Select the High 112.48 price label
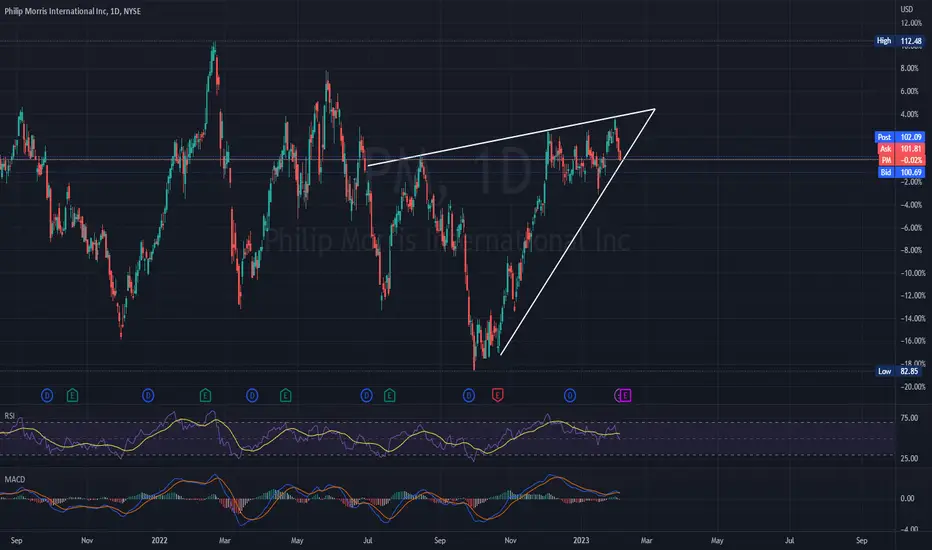Image resolution: width=932 pixels, height=550 pixels. (899, 41)
